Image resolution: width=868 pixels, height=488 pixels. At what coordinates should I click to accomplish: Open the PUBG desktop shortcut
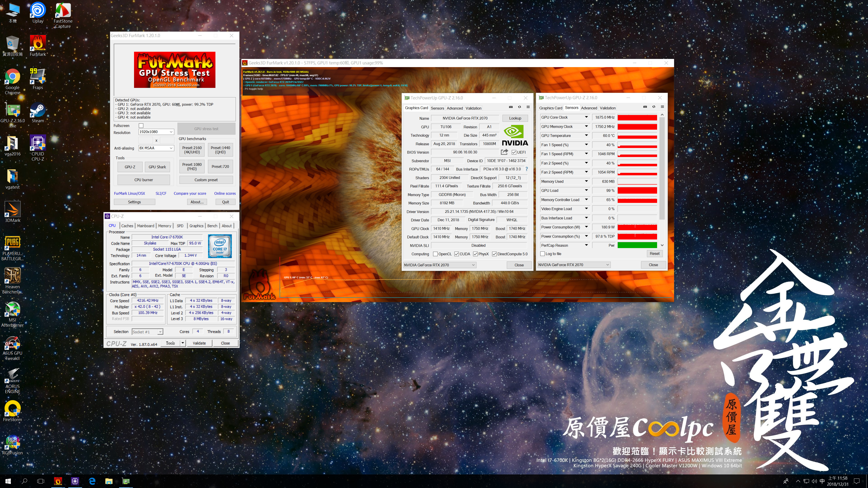point(12,248)
